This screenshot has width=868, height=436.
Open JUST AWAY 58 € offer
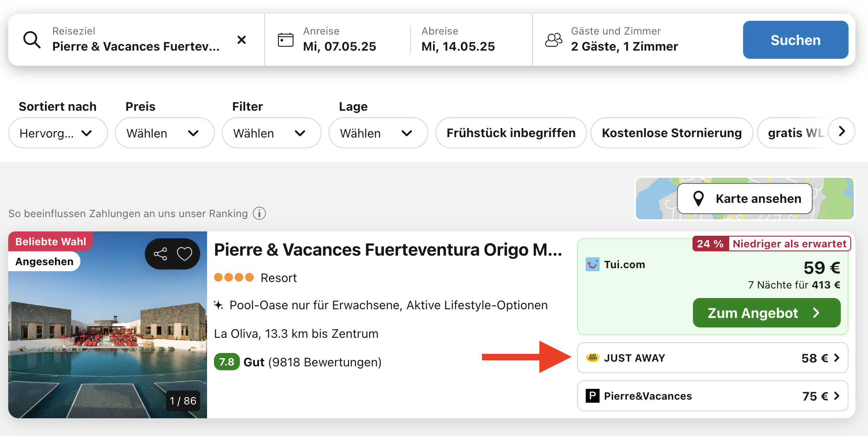coord(712,358)
